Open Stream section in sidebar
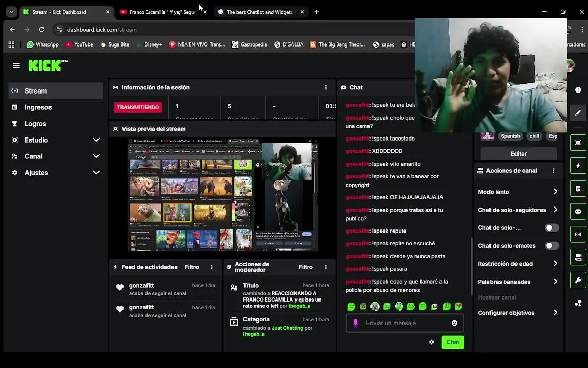This screenshot has width=588, height=368. coord(56,91)
